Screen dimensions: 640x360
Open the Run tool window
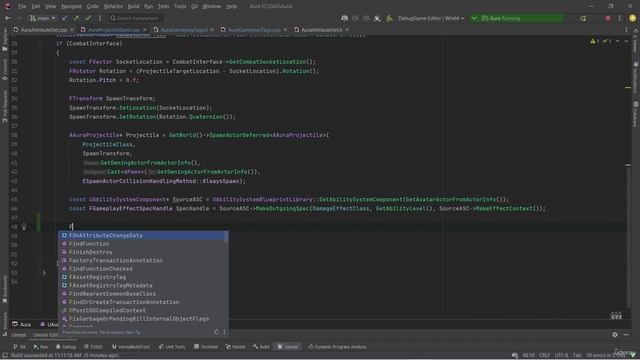40,347
